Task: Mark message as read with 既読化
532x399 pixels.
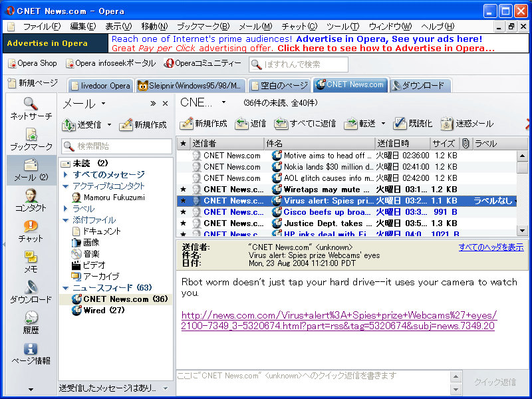Action: [412, 124]
